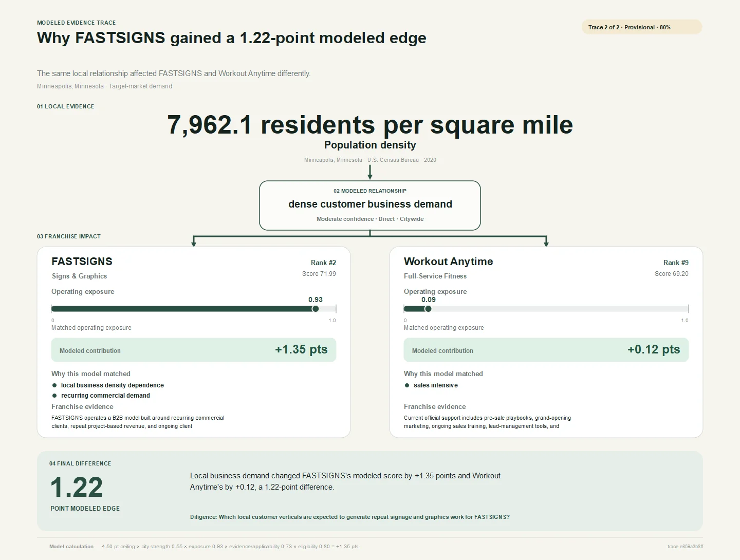
Task: Click the "Full-Service Fitness" category text
Action: [435, 276]
